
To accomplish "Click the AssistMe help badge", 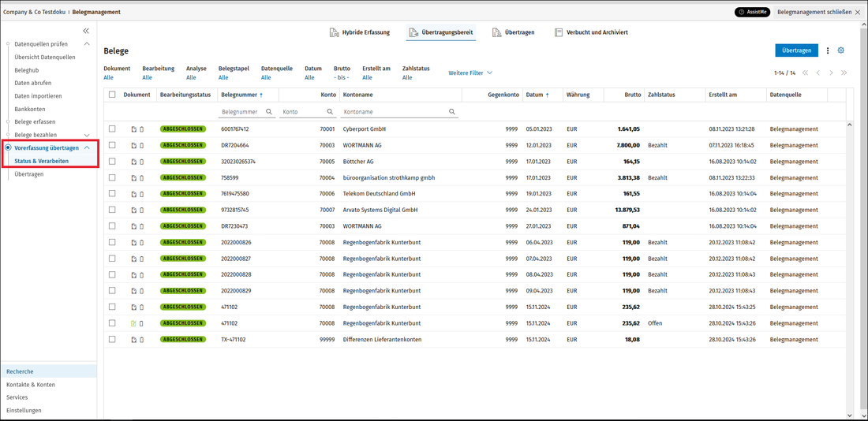I will click(x=752, y=12).
